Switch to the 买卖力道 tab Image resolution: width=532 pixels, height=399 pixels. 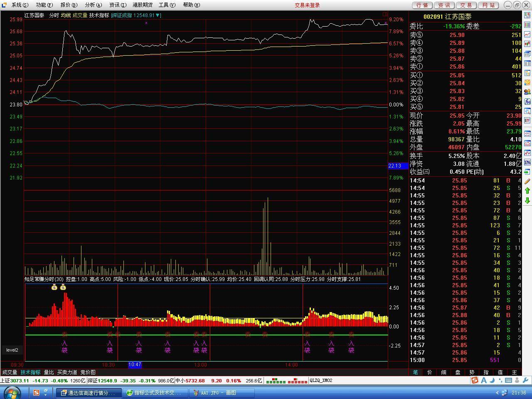(67, 372)
